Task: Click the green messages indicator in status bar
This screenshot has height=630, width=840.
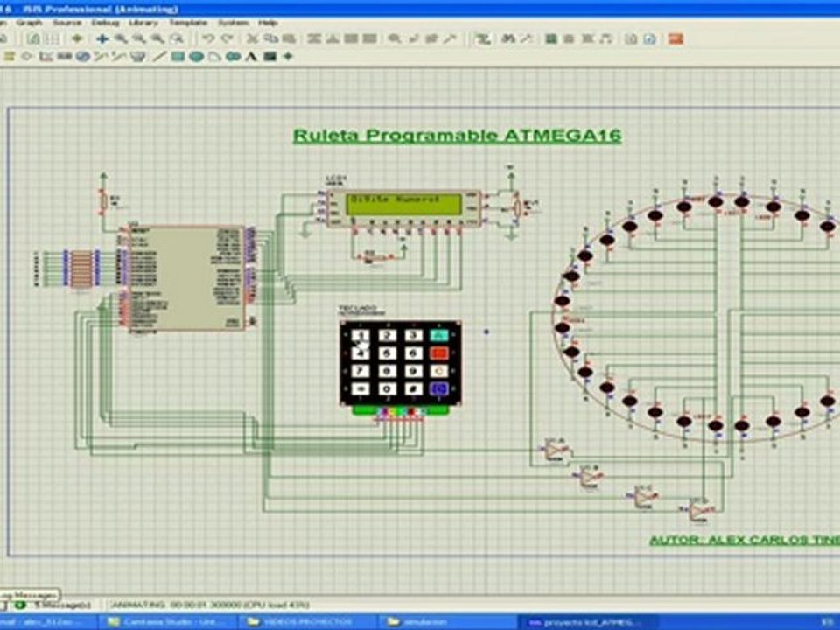Action: click(20, 605)
